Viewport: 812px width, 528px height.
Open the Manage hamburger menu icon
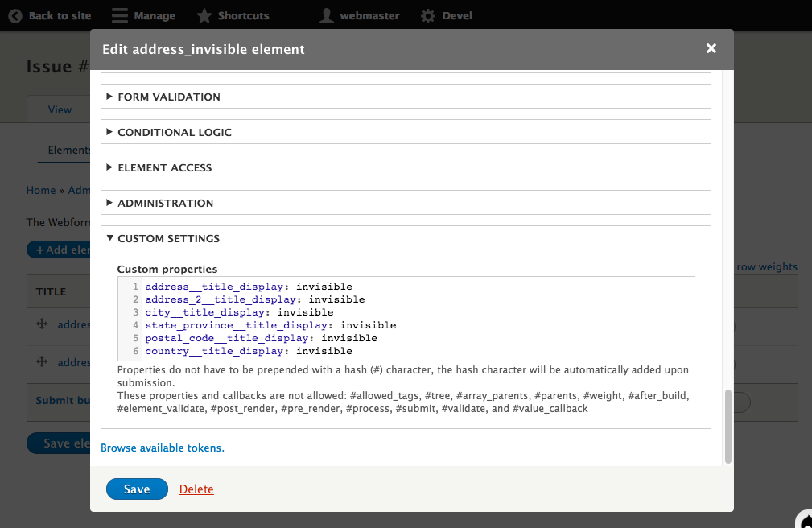(119, 15)
